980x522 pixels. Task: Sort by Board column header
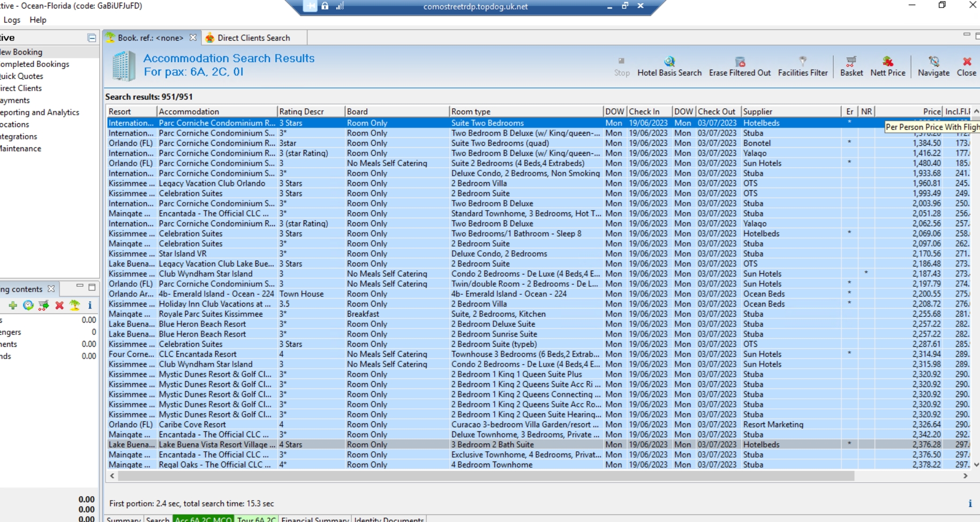(x=397, y=111)
